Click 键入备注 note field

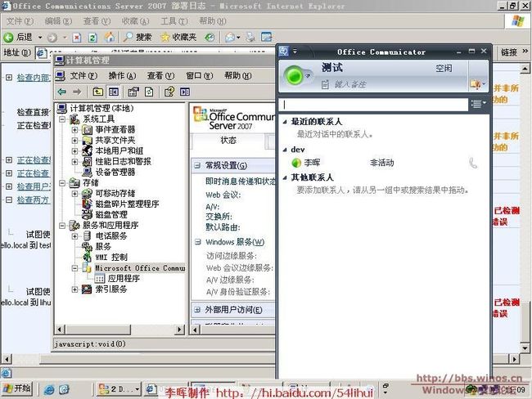pos(350,84)
